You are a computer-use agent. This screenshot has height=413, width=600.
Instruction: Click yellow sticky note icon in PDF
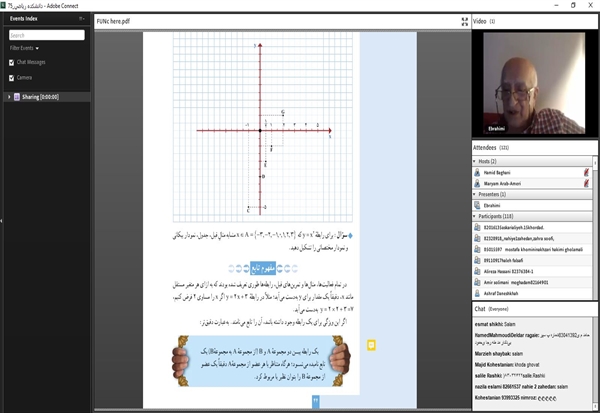pos(370,345)
